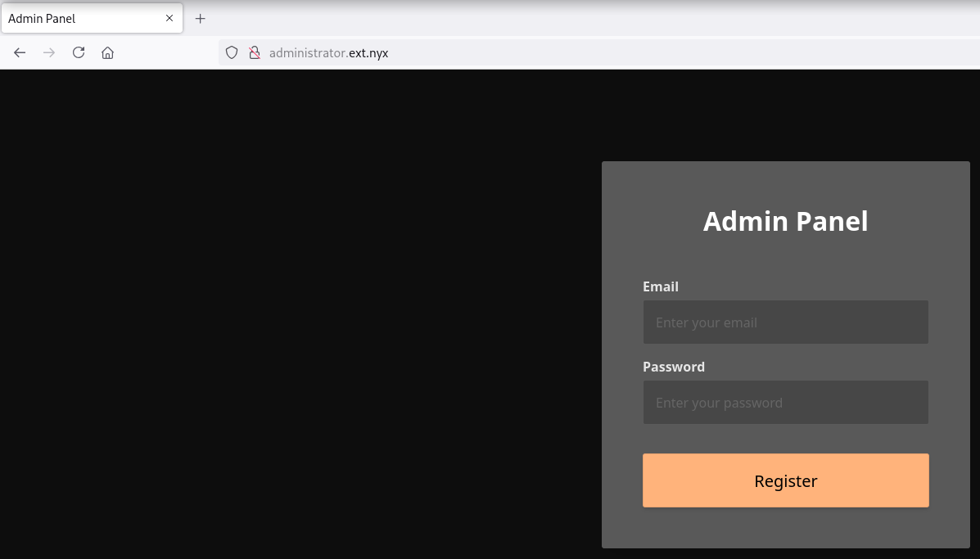Open a new browser tab
The width and height of the screenshot is (980, 559).
(200, 18)
